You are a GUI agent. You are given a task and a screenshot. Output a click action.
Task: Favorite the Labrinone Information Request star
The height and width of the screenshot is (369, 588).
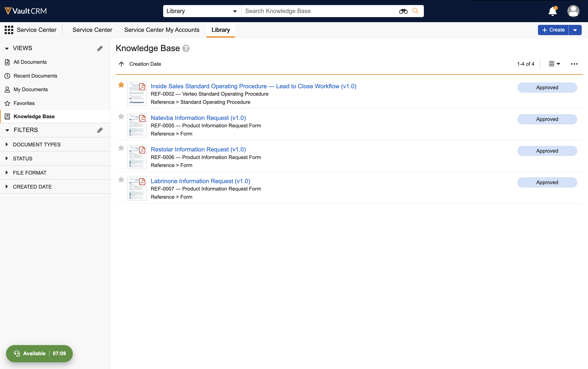pos(121,180)
